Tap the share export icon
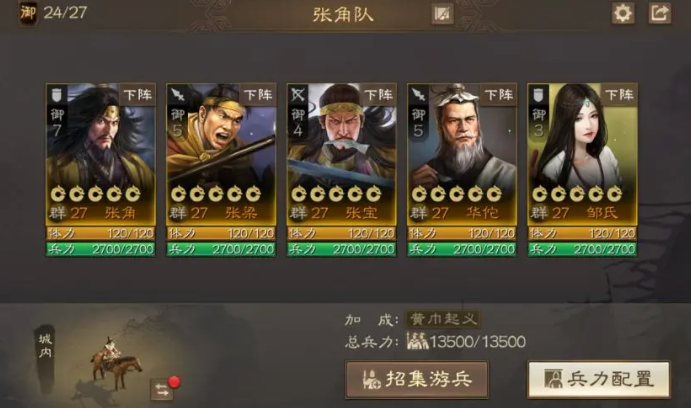The width and height of the screenshot is (691, 408). tap(660, 13)
